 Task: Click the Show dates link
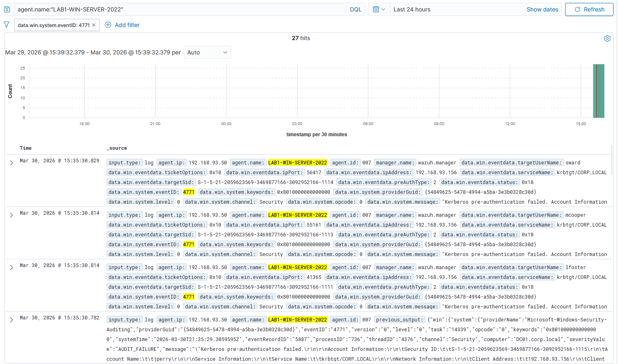click(x=542, y=9)
